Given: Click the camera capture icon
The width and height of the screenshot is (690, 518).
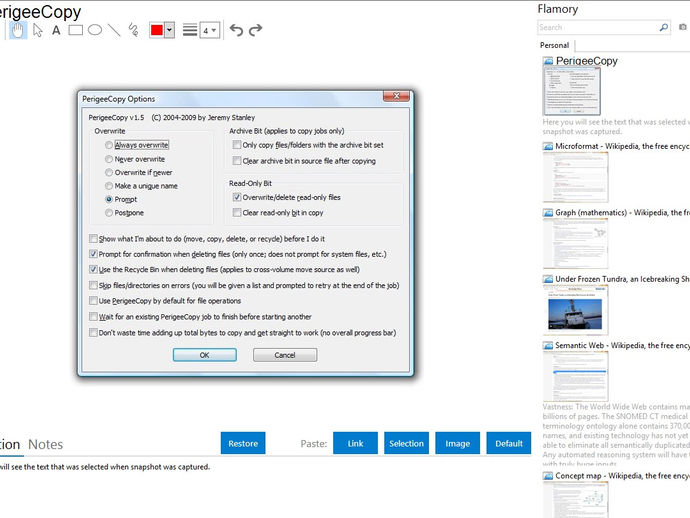Looking at the screenshot, I should tap(683, 27).
